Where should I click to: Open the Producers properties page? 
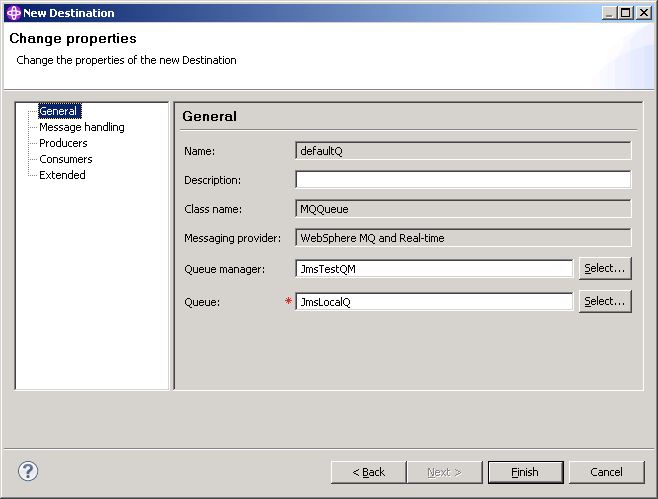point(63,143)
